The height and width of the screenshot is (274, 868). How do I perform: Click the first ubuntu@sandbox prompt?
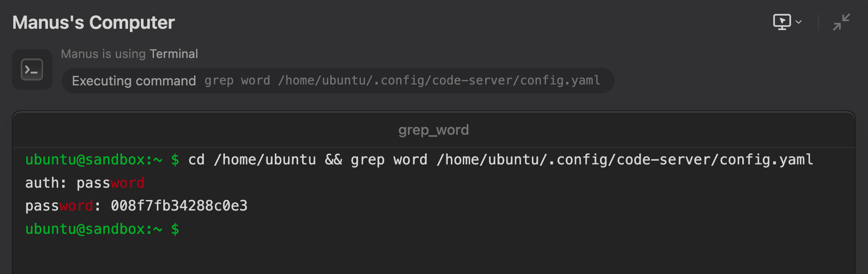tap(102, 160)
